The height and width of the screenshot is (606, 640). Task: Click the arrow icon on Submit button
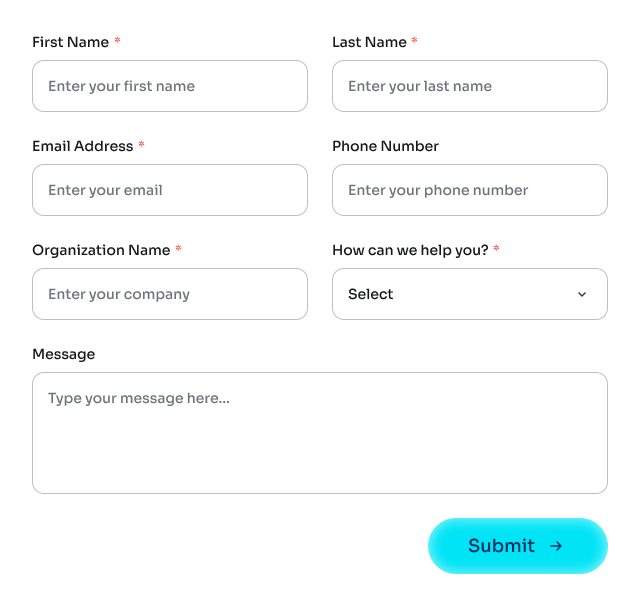(556, 546)
